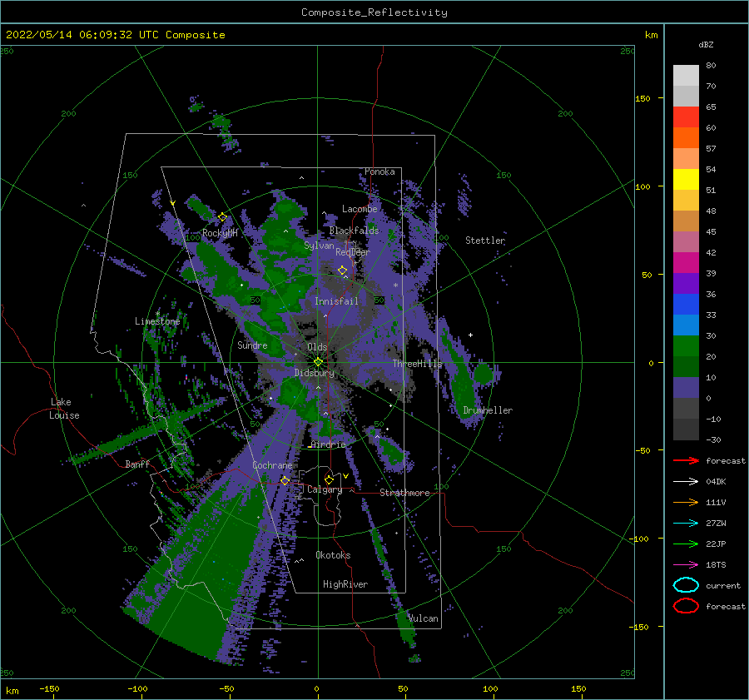Image resolution: width=749 pixels, height=700 pixels.
Task: Click the red 65 dBZ color swatch
Action: 686,117
